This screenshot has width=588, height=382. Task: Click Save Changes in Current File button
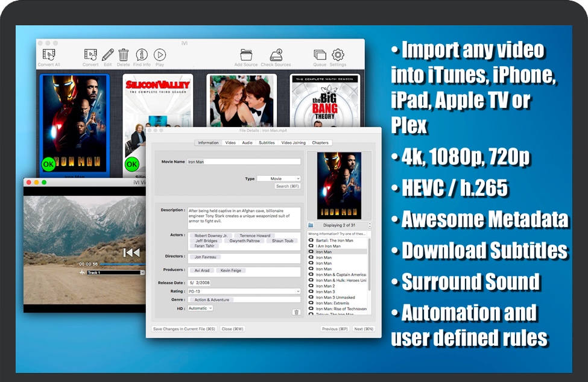(x=184, y=329)
